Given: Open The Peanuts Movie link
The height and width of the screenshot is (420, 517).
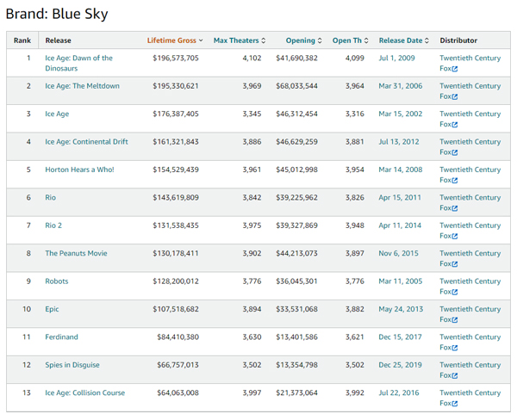Looking at the screenshot, I should (x=76, y=253).
